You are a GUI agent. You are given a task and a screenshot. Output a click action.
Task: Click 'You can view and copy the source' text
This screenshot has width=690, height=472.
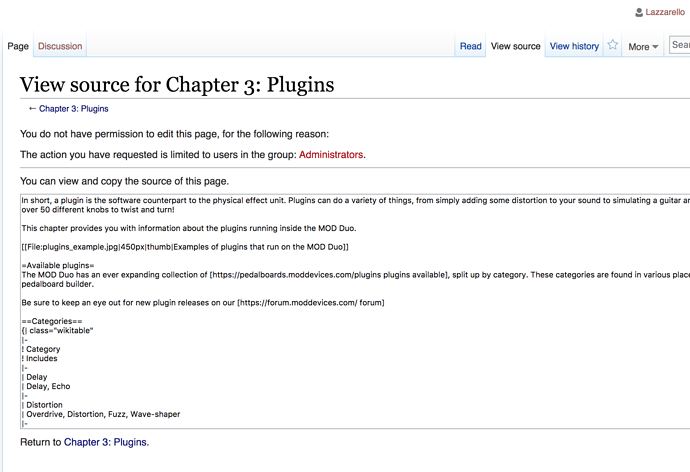(125, 181)
